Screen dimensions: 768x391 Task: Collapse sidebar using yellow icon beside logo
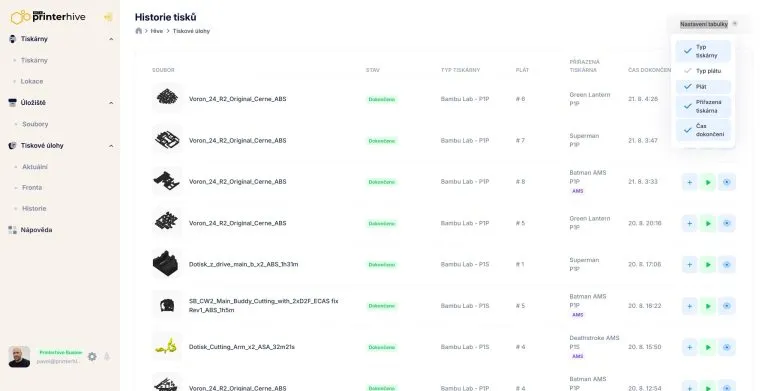click(108, 17)
